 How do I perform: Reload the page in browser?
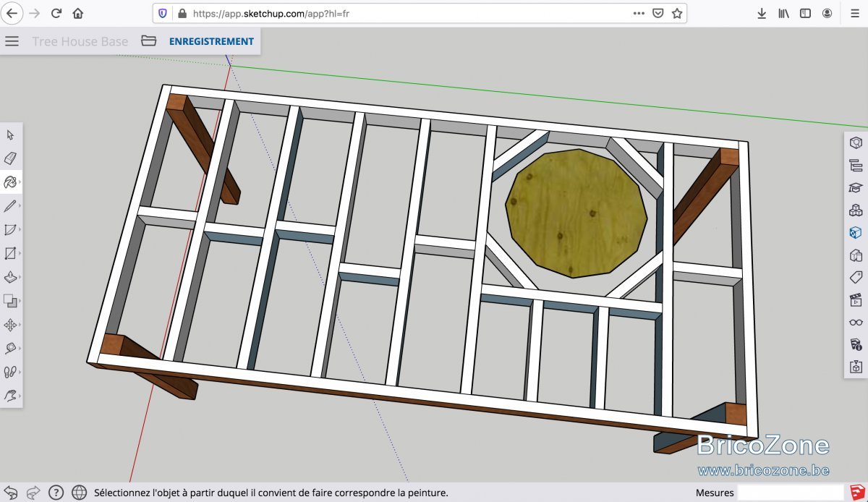click(56, 13)
